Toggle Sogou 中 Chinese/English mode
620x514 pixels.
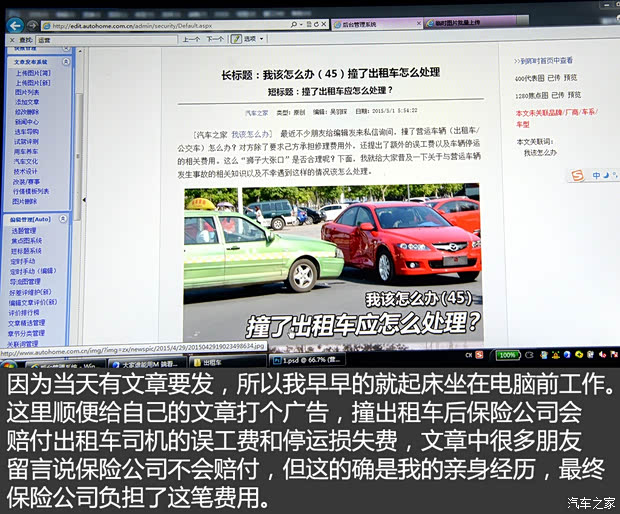(595, 175)
